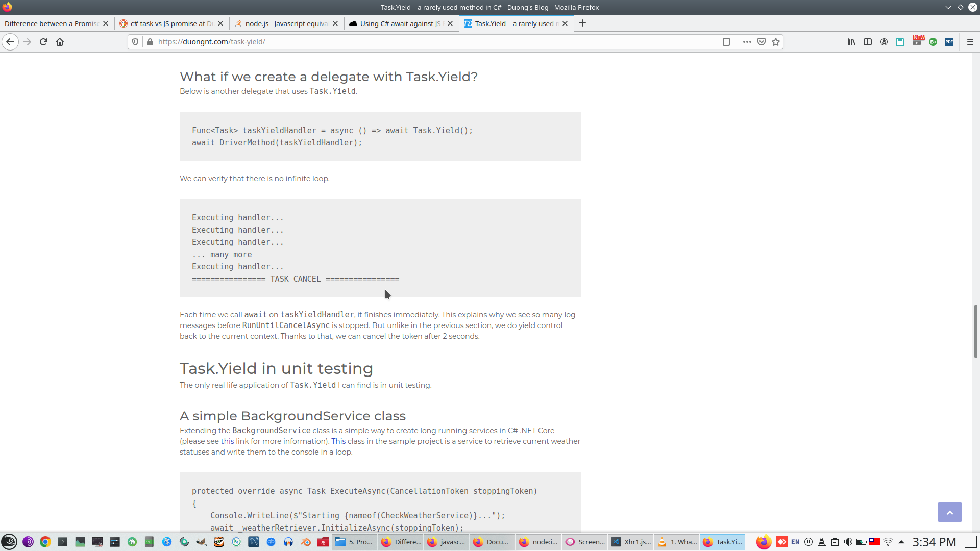Click the PDF extension icon
Screen dimensions: 980x551
tap(949, 42)
